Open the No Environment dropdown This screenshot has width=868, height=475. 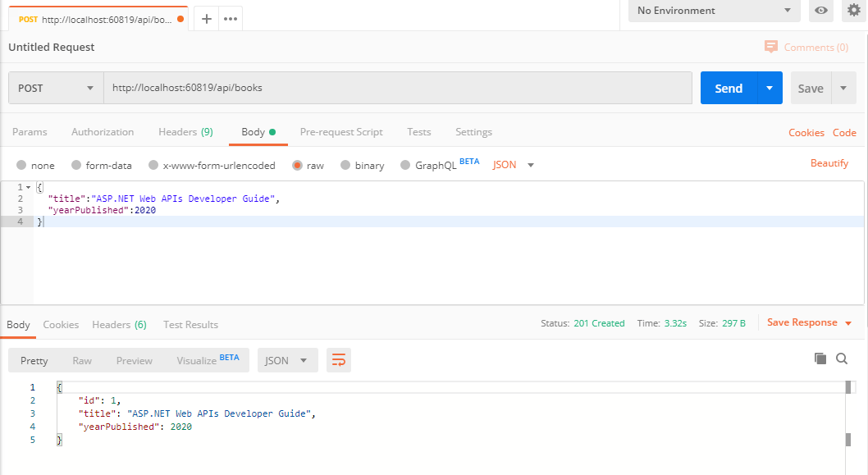(713, 11)
